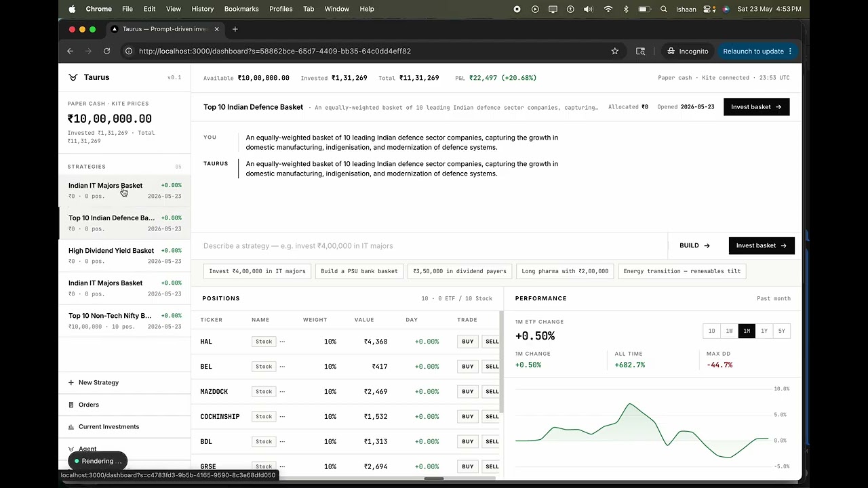Open options ellipsis for MAZDOCK row
This screenshot has height=488, width=868.
tap(282, 392)
